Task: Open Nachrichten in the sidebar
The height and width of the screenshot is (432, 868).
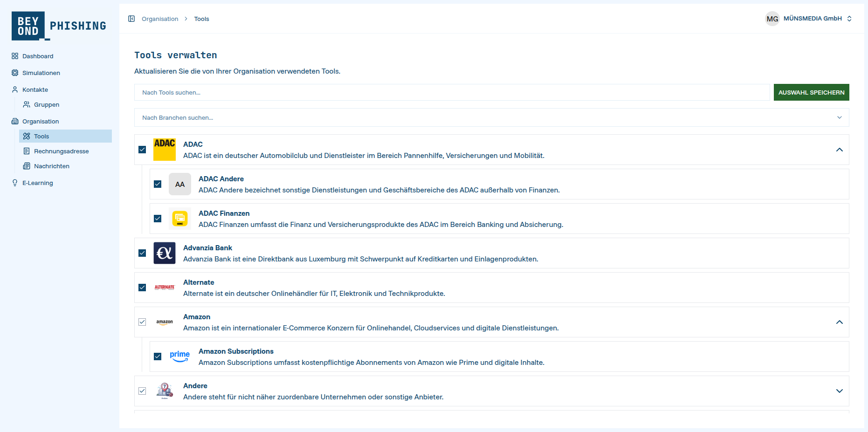Action: [x=52, y=166]
